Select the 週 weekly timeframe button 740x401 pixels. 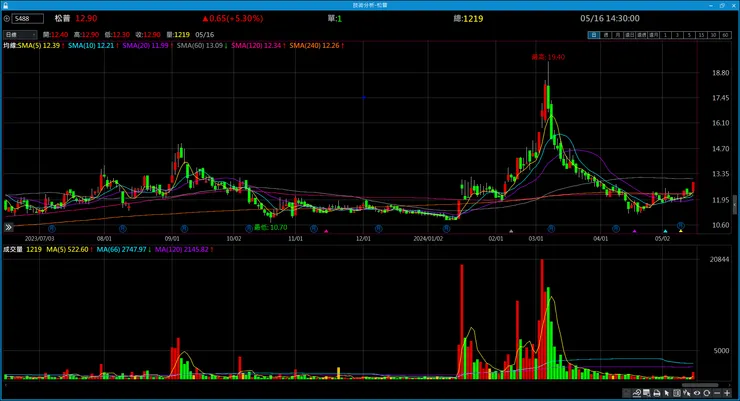(x=605, y=35)
